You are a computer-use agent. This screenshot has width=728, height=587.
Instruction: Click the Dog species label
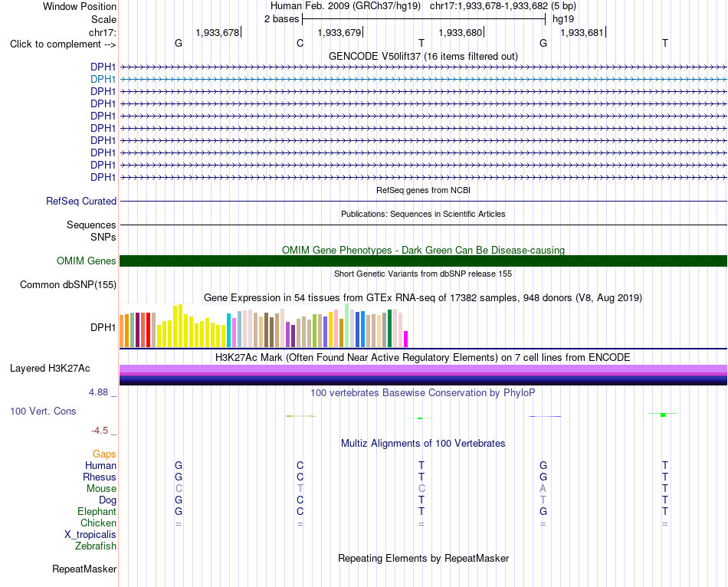pyautogui.click(x=107, y=500)
